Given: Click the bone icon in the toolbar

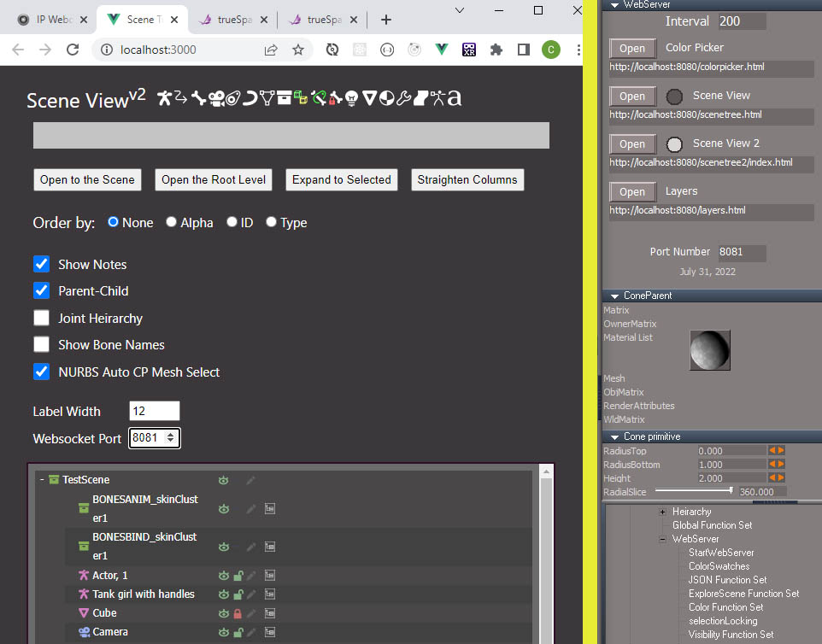Looking at the screenshot, I should [199, 98].
